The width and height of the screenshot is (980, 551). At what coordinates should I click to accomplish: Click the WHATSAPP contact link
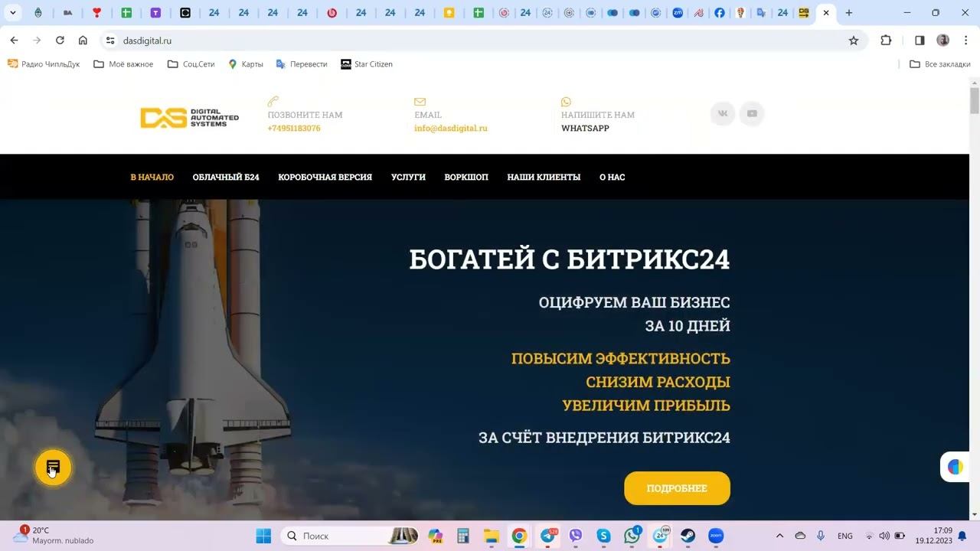point(585,129)
